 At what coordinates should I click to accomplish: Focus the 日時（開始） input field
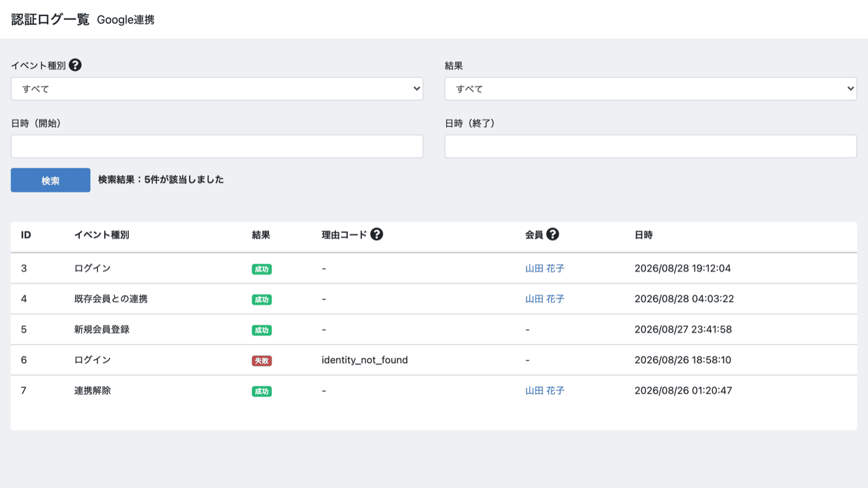[x=217, y=146]
